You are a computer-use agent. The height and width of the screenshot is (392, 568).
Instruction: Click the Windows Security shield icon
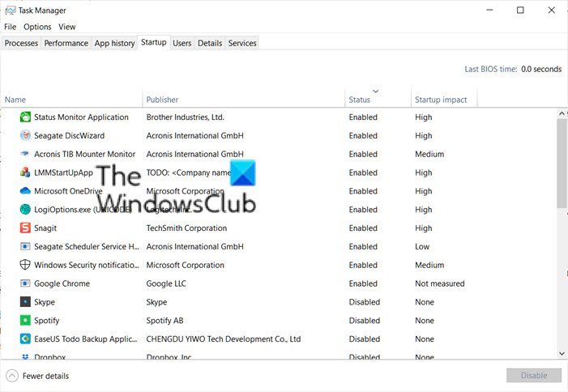(25, 265)
